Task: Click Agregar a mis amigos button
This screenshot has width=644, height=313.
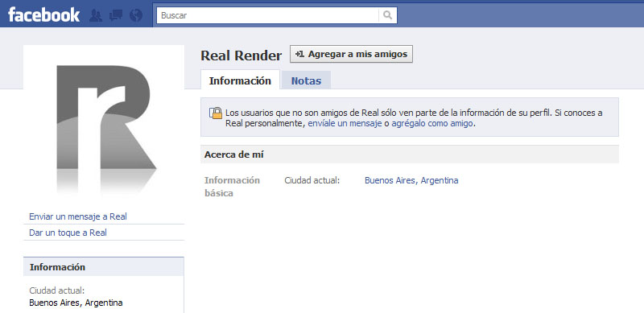Action: tap(351, 54)
